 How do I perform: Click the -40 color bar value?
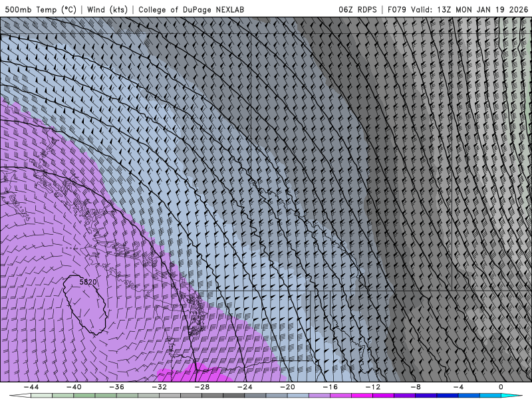[x=74, y=387]
